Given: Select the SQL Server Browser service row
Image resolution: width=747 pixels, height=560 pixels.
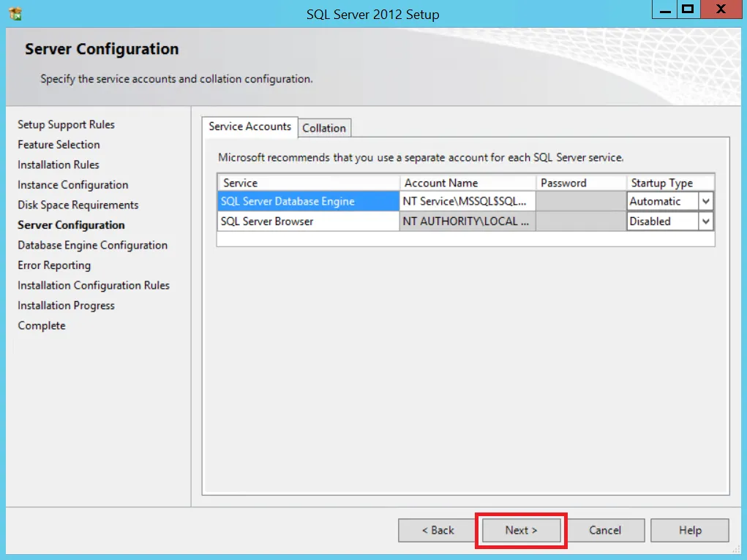Looking at the screenshot, I should point(308,222).
